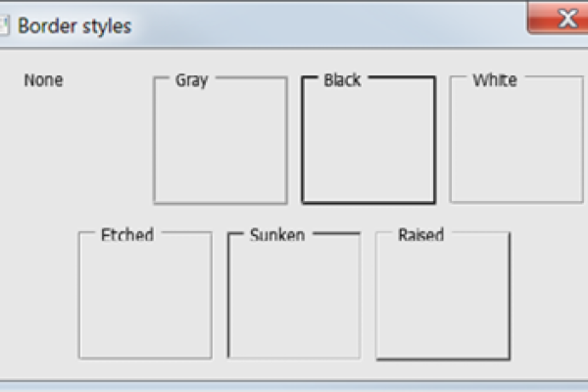Image resolution: width=588 pixels, height=392 pixels.
Task: Click the 'Sunken' group box caption
Action: tap(277, 235)
